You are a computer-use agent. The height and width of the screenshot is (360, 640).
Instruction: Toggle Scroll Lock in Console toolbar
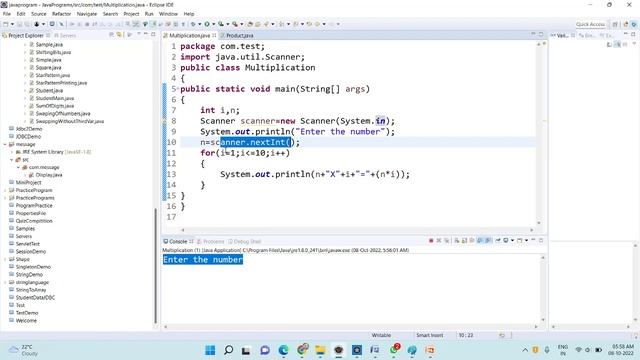point(464,241)
